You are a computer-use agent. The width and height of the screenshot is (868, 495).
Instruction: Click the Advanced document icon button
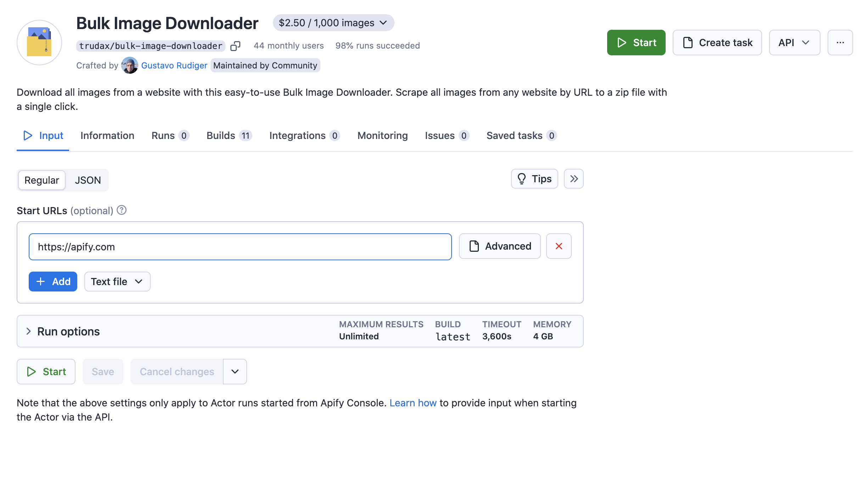click(x=500, y=246)
